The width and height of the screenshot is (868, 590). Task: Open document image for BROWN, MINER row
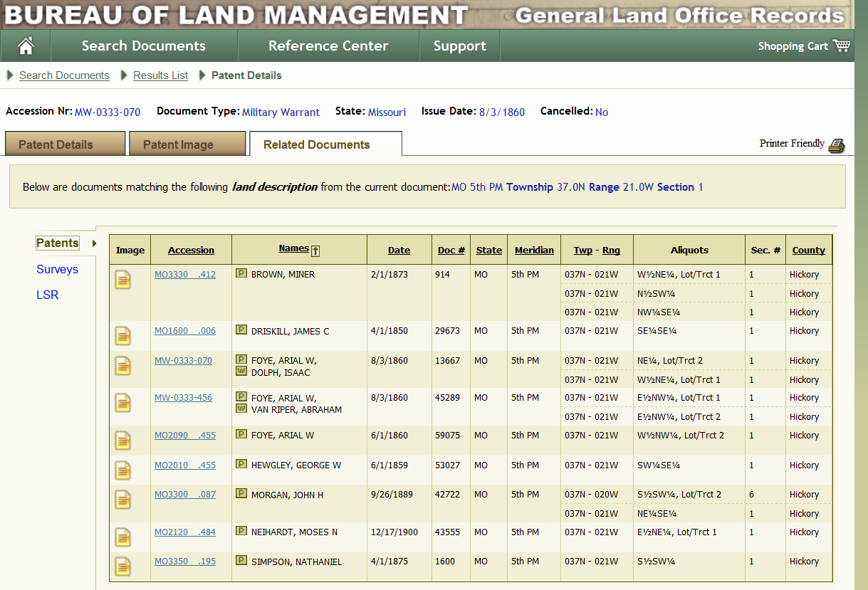point(123,280)
